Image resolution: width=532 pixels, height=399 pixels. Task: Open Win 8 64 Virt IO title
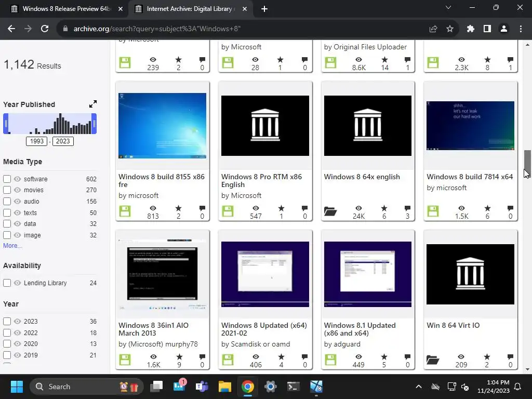coord(453,325)
